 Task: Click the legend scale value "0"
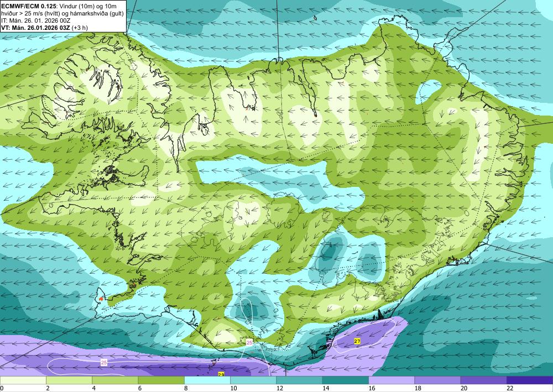pyautogui.click(x=2, y=388)
